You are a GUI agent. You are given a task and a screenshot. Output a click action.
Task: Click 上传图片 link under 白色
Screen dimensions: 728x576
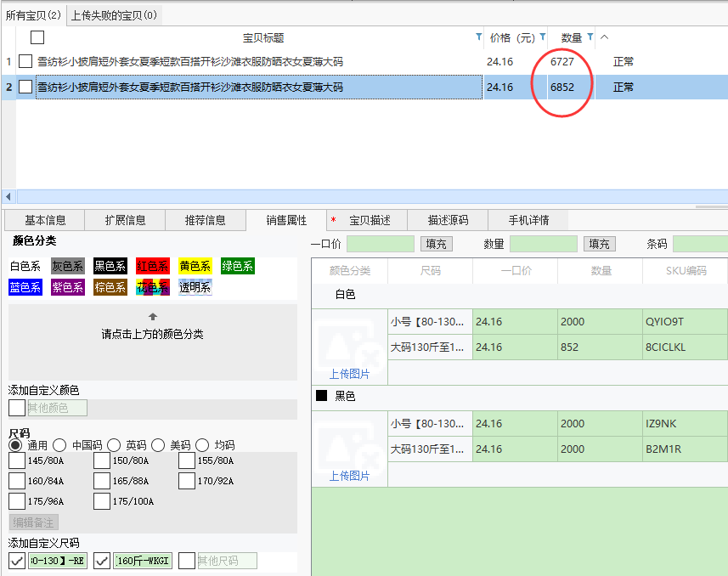point(349,374)
